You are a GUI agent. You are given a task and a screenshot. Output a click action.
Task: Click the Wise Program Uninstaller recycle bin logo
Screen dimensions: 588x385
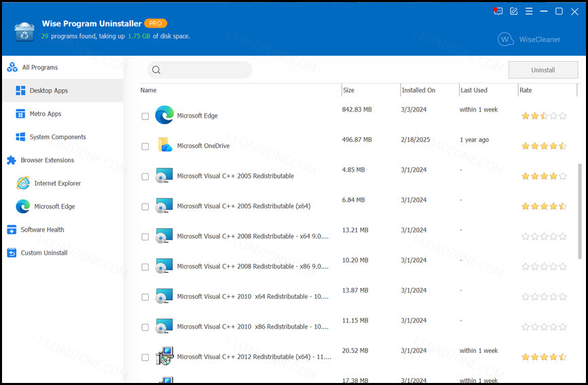point(24,31)
